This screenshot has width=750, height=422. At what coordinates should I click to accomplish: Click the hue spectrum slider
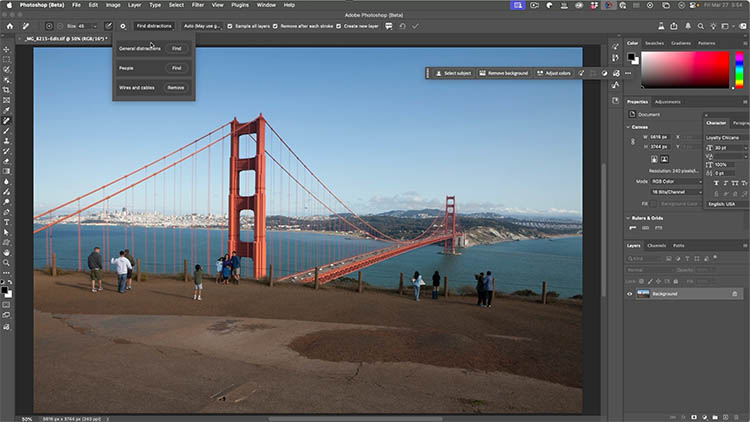coord(739,70)
